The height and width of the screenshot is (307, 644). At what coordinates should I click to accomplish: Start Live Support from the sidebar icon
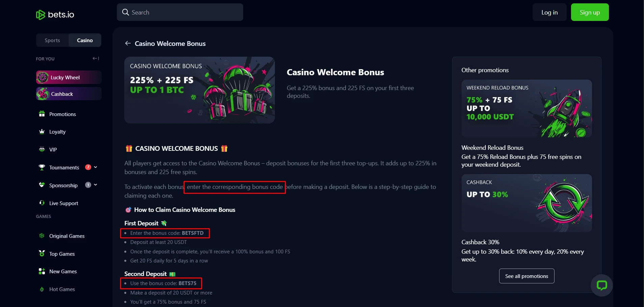[x=42, y=203]
